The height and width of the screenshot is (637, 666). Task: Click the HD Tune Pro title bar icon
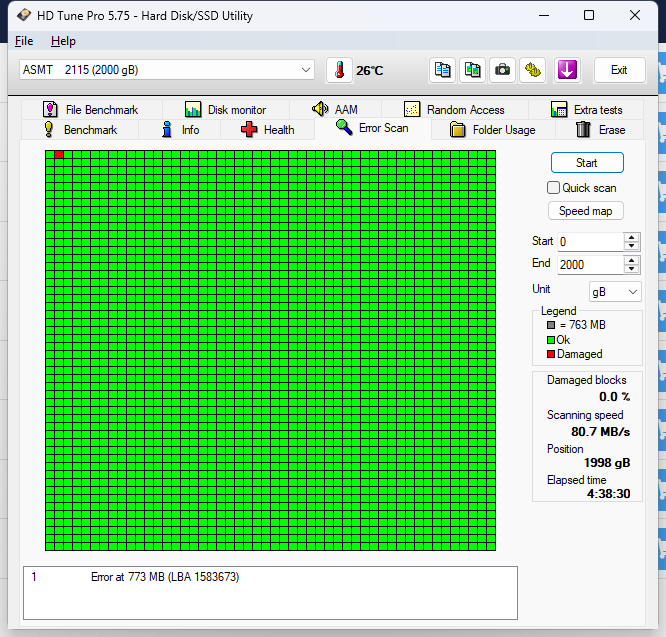(24, 15)
